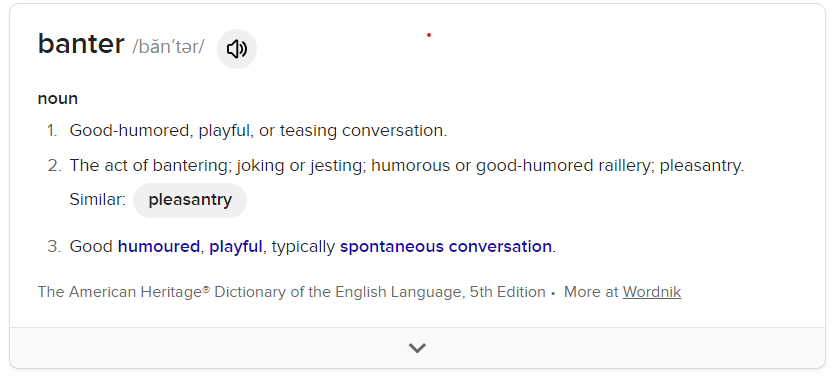The width and height of the screenshot is (833, 376).
Task: Click the noun part-of-speech label
Action: pyautogui.click(x=58, y=99)
